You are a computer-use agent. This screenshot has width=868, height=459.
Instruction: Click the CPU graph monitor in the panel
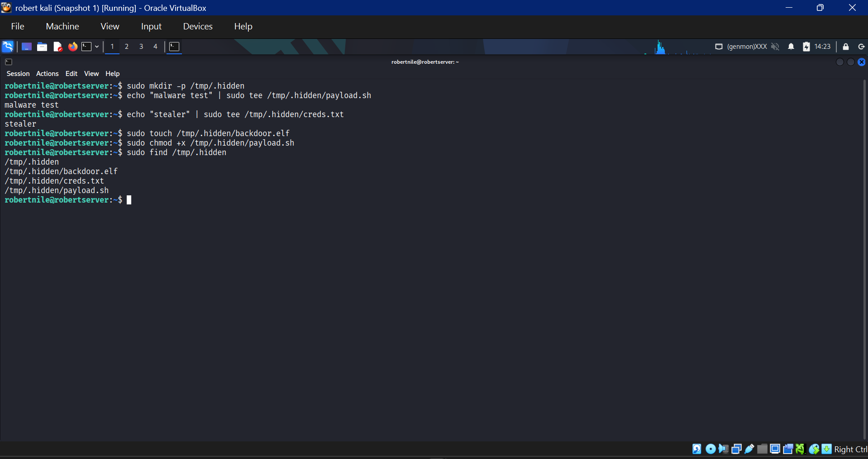(677, 47)
